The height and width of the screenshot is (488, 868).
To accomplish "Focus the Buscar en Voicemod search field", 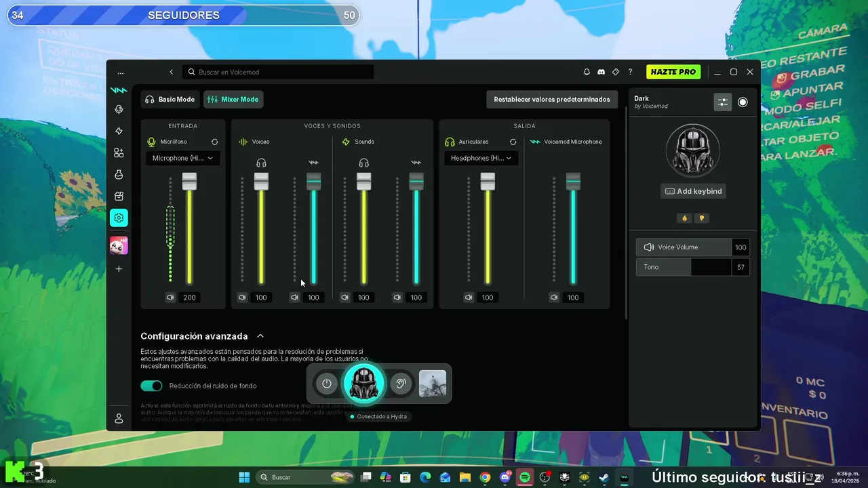I will tap(278, 72).
